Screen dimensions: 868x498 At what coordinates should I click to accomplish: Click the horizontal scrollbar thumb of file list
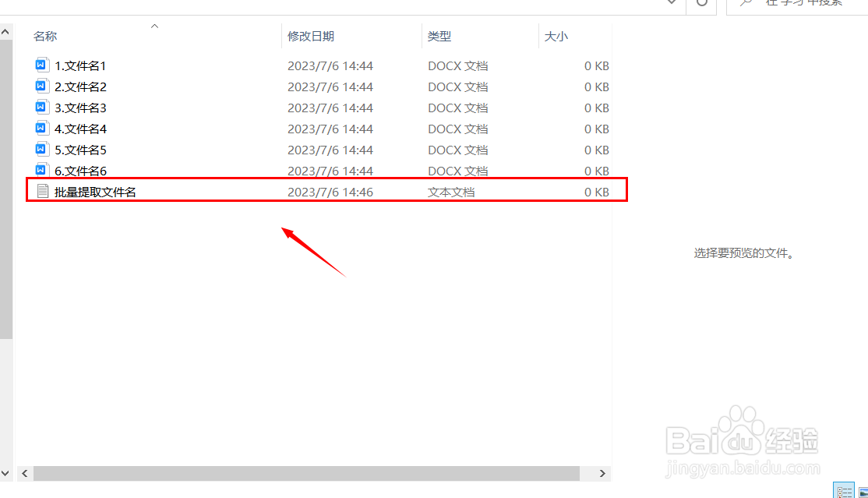coord(306,473)
